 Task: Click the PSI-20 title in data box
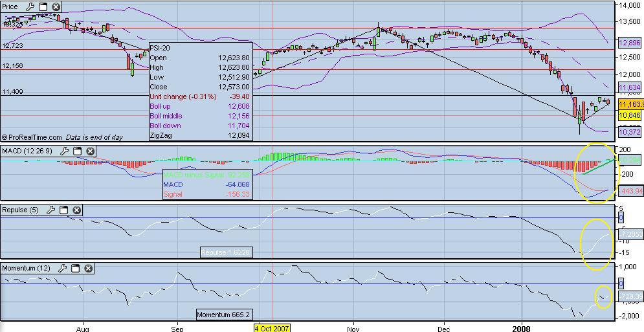click(160, 48)
